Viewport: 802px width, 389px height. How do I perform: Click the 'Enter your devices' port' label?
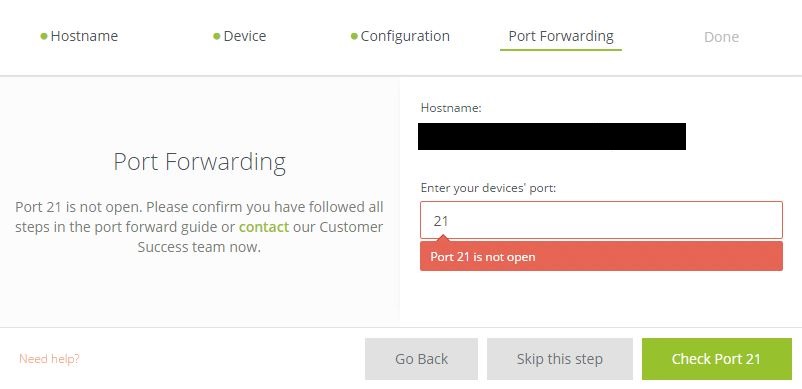(488, 188)
